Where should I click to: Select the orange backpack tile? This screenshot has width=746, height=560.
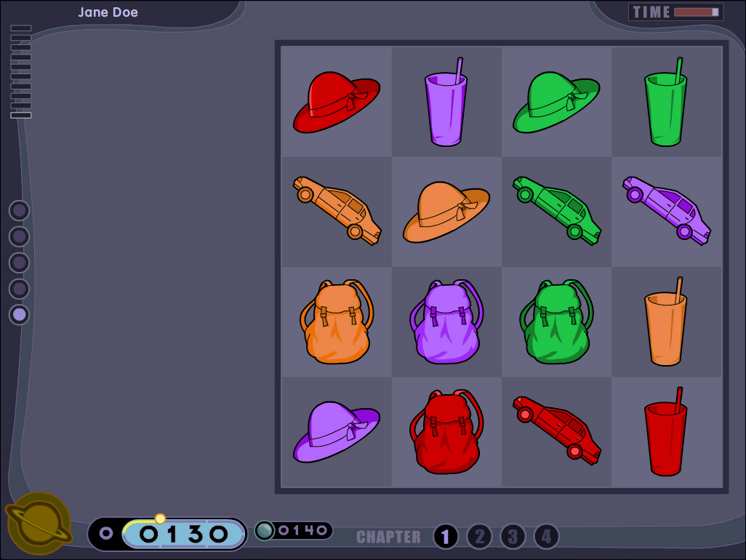click(337, 321)
